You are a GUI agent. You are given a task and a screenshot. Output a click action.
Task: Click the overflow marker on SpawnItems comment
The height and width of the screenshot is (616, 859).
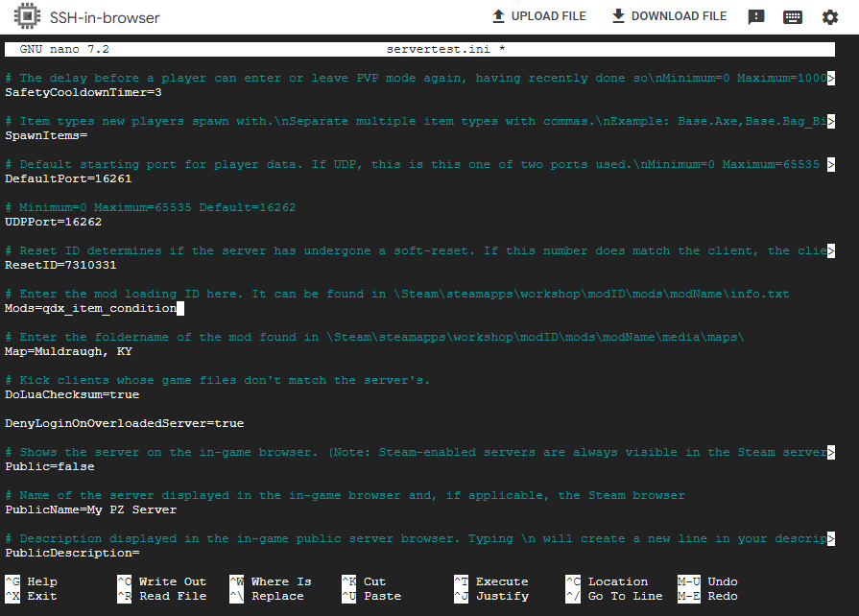(831, 121)
